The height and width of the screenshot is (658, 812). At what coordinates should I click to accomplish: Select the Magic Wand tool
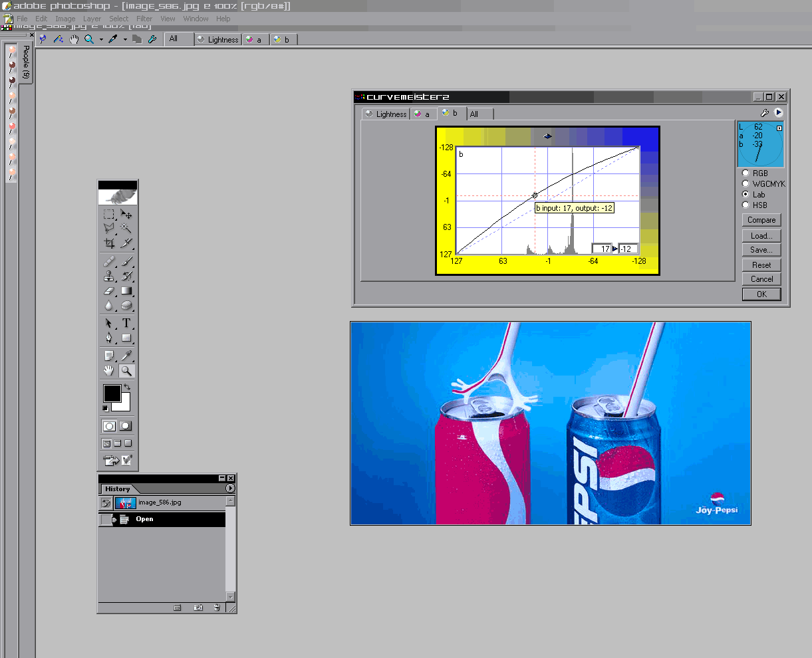[x=126, y=229]
